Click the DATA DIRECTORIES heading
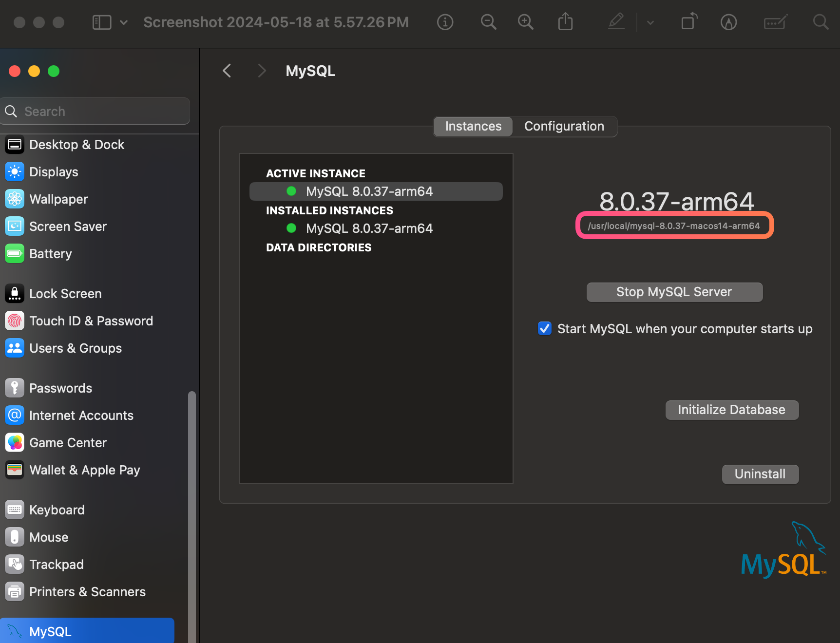840x643 pixels. pyautogui.click(x=319, y=248)
